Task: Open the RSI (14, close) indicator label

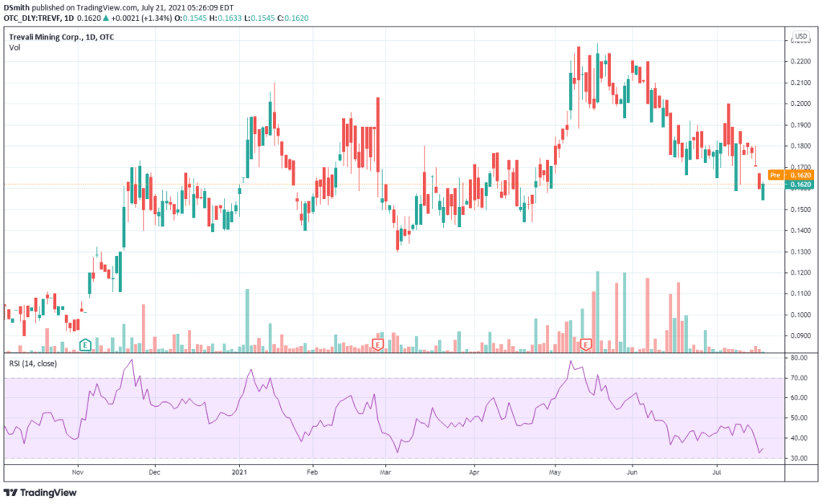Action: click(33, 364)
